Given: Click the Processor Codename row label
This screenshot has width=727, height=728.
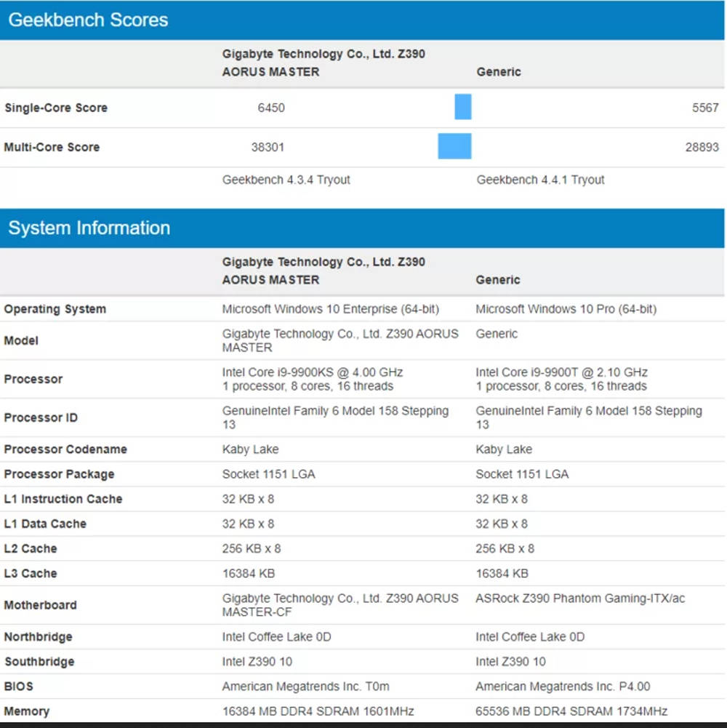Looking at the screenshot, I should [65, 449].
